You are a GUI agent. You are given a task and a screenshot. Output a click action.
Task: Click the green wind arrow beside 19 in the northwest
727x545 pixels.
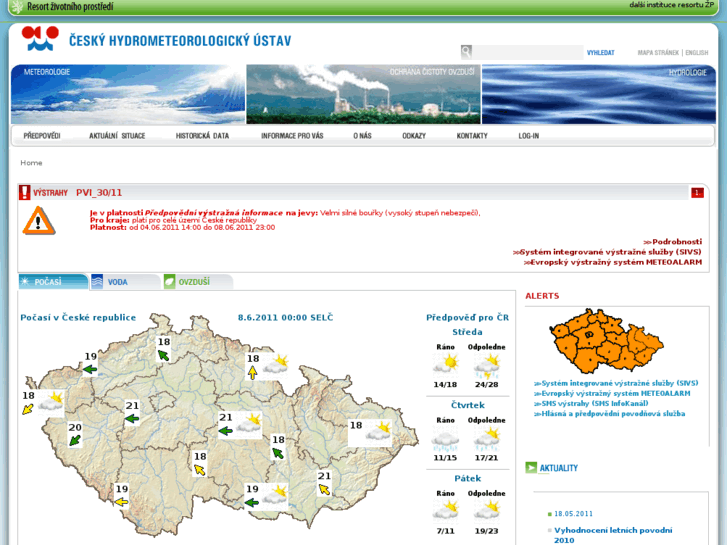pos(90,369)
